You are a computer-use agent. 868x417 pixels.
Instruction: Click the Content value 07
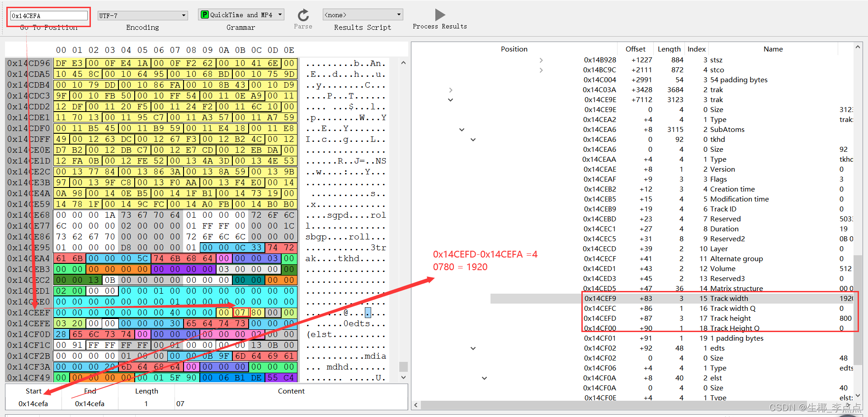(180, 403)
